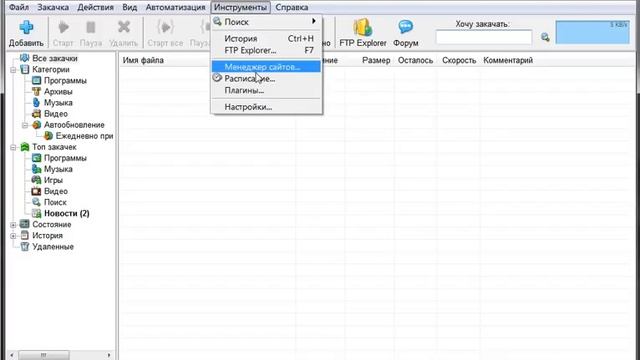Click the Старт toolbar icon
Image resolution: width=640 pixels, height=360 pixels.
[x=63, y=27]
